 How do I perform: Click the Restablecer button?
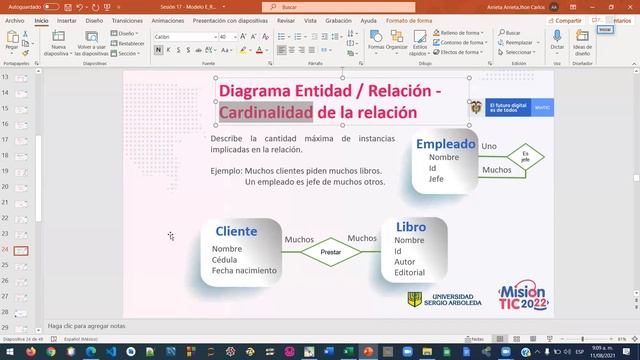click(127, 43)
